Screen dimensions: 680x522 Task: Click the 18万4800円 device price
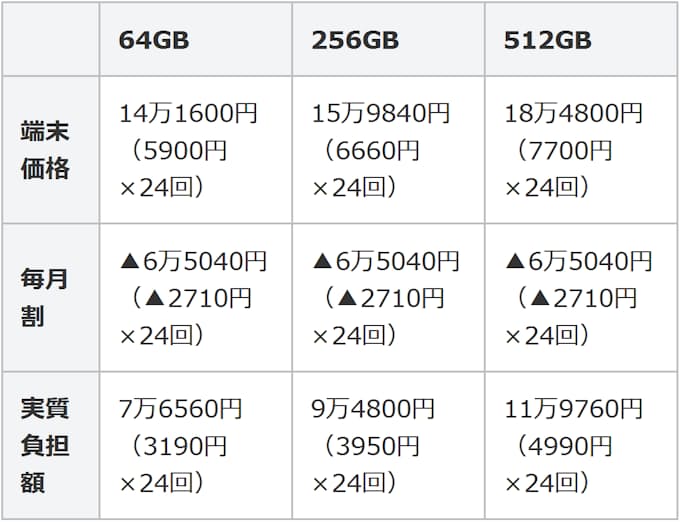(x=574, y=113)
